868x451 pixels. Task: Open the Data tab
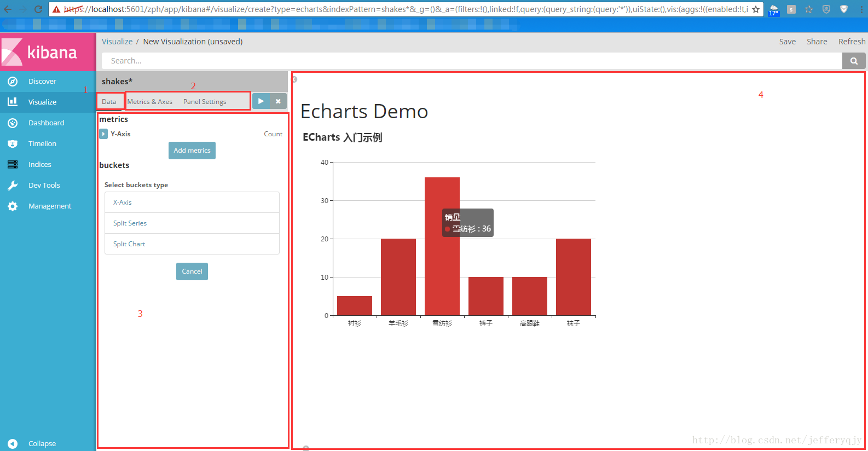pyautogui.click(x=109, y=102)
